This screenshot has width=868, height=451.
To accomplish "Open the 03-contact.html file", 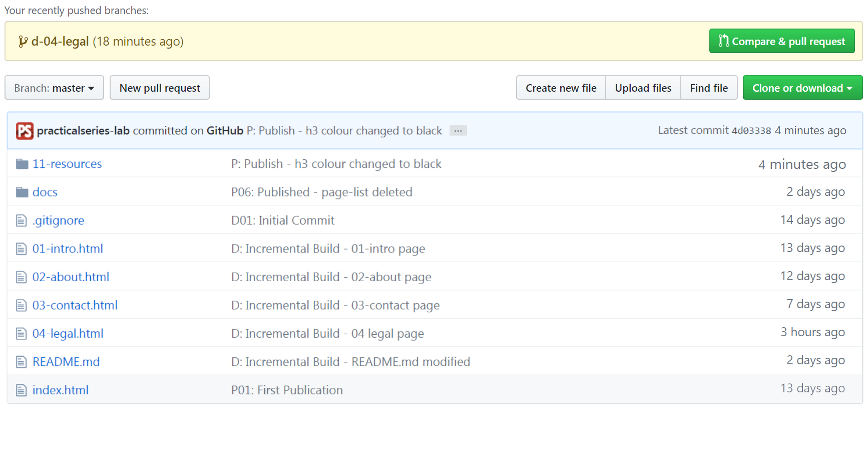I will pyautogui.click(x=75, y=305).
